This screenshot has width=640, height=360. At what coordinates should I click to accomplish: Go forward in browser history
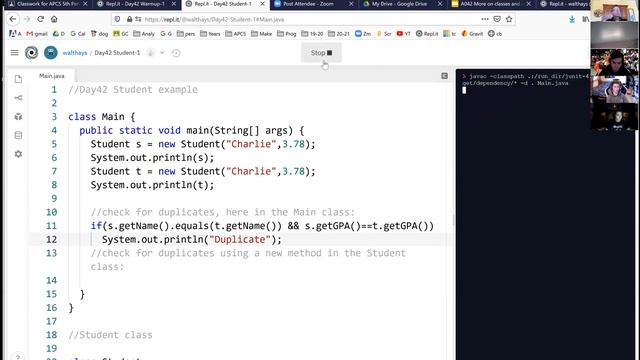[27, 19]
